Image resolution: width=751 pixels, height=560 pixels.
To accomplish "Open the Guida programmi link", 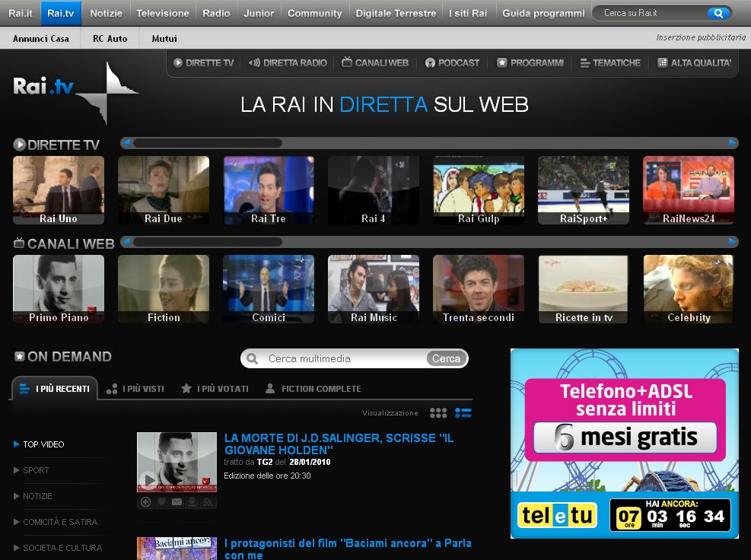I will tap(543, 12).
